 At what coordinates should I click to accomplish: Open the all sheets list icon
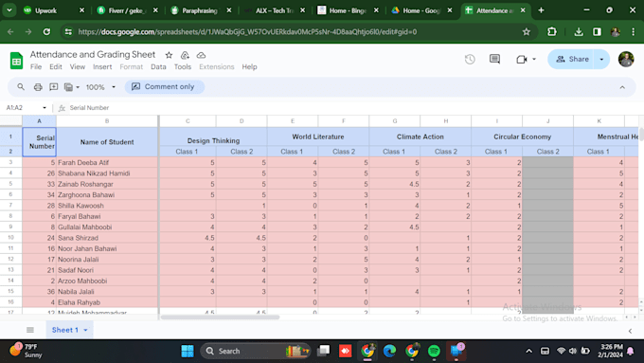click(x=30, y=330)
